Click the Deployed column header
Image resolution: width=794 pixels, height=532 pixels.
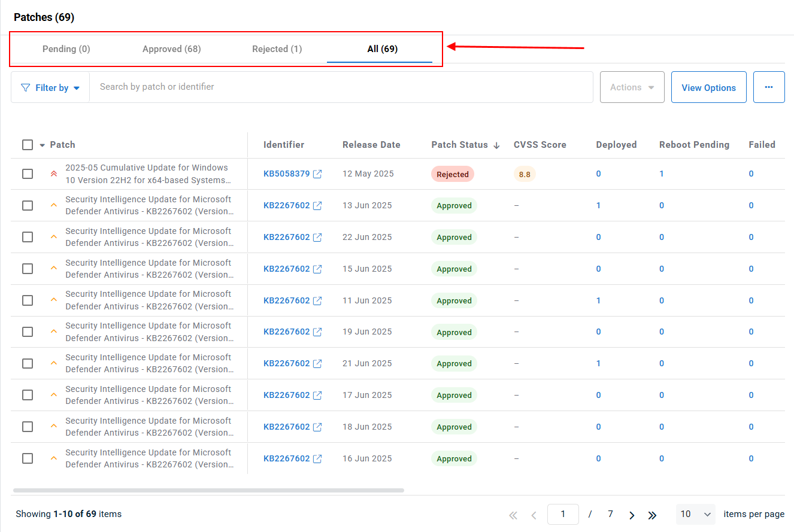click(x=617, y=145)
